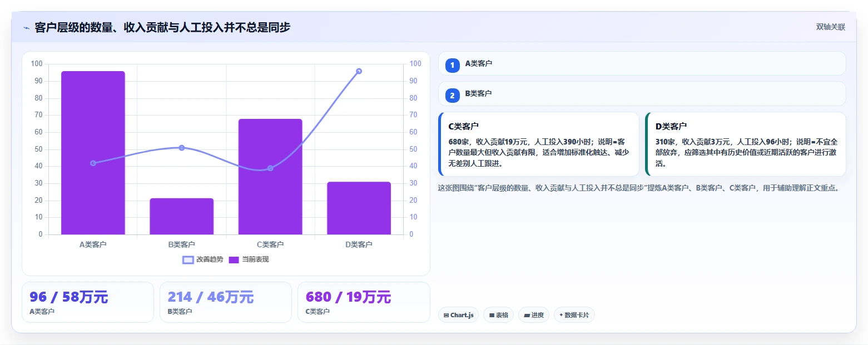Select the 进度 tag chip
Viewport: 868px width, 345px height.
[533, 315]
